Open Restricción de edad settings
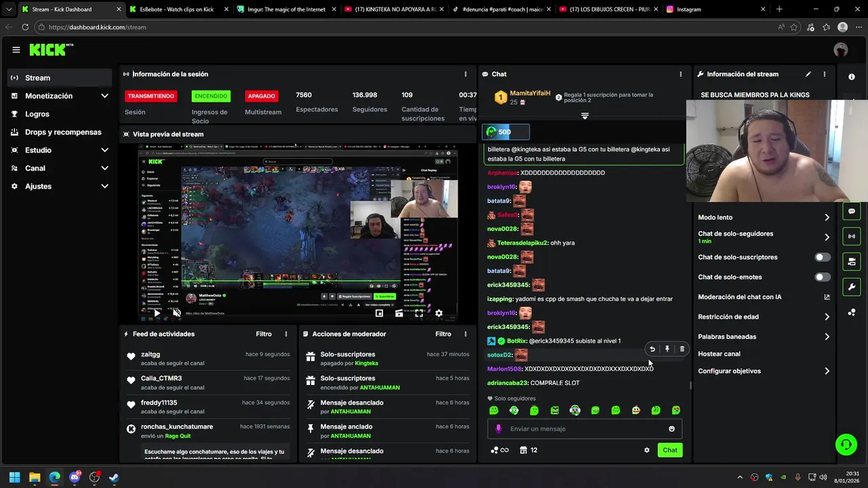Viewport: 868px width, 488px height. click(x=764, y=317)
